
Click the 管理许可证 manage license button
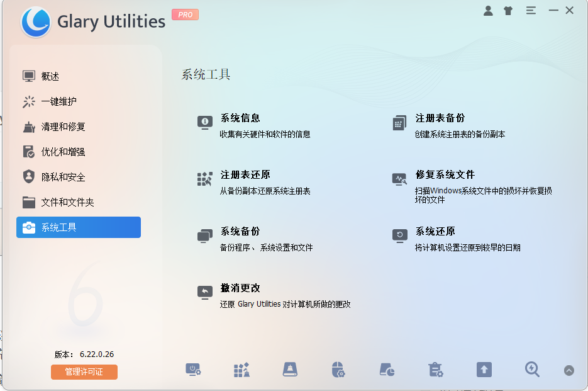point(84,372)
